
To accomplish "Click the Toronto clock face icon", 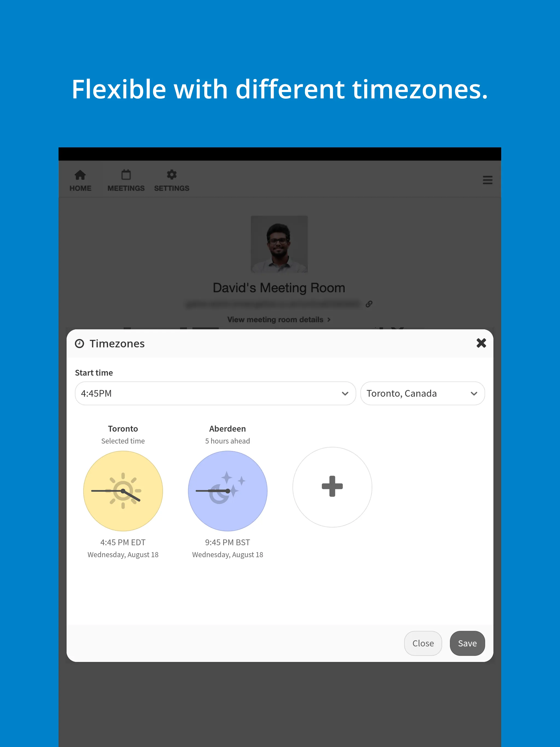I will (123, 490).
